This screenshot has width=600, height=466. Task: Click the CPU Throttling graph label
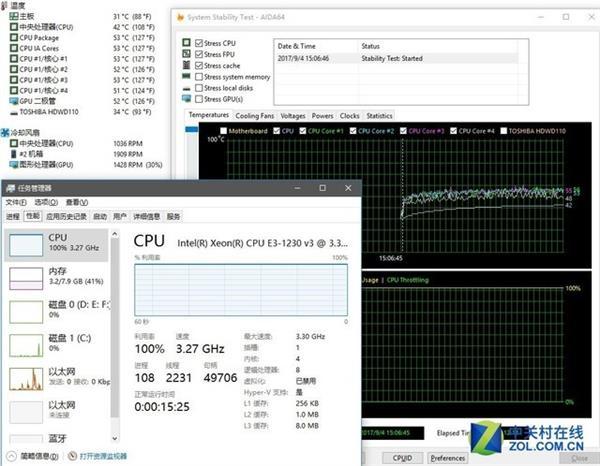click(408, 280)
